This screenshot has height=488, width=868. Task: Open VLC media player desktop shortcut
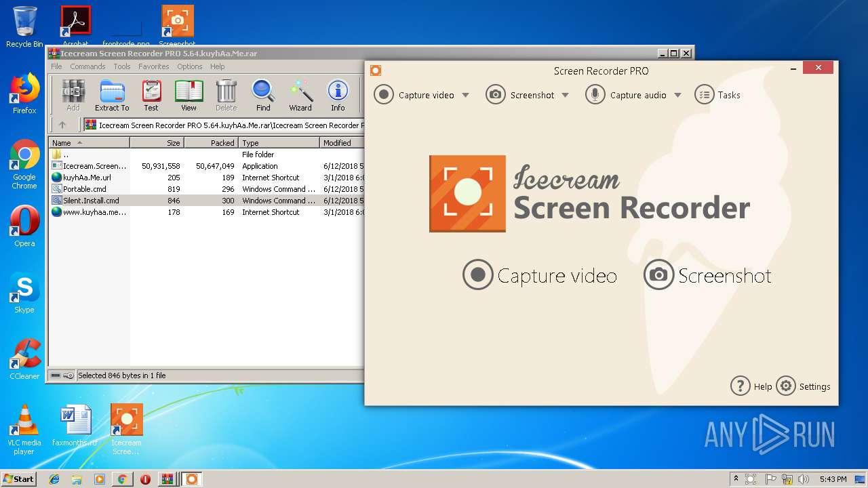click(x=24, y=430)
